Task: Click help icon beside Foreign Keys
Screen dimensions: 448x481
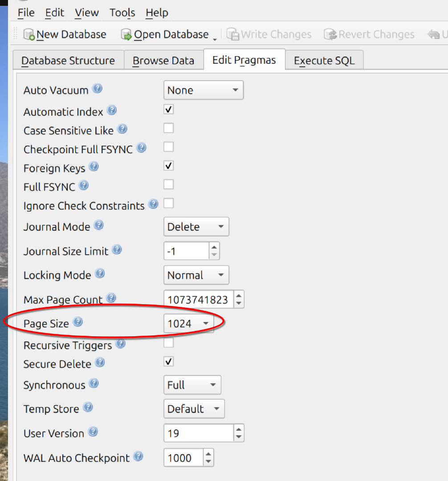Action: (94, 167)
